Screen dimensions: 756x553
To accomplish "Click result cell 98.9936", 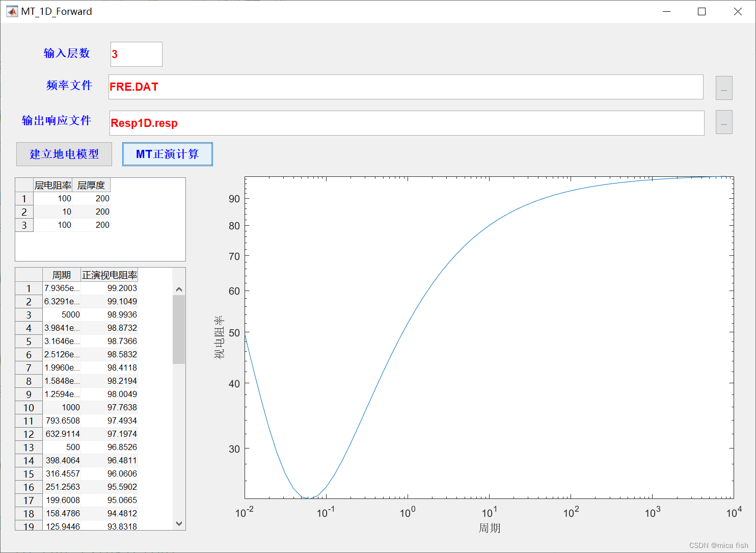I will click(x=110, y=314).
